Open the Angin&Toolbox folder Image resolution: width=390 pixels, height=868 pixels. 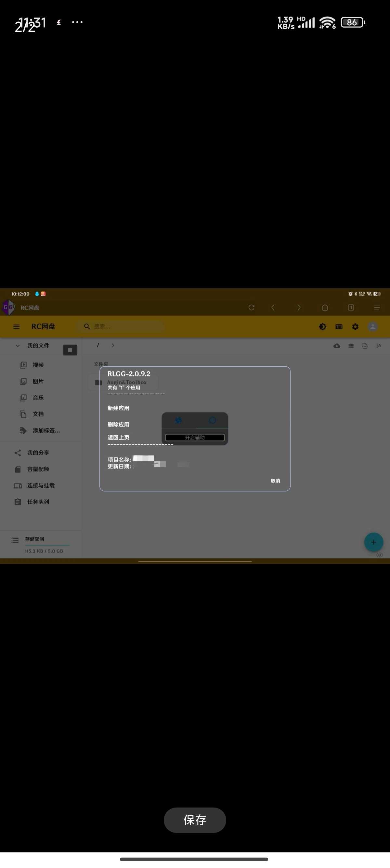pyautogui.click(x=123, y=382)
